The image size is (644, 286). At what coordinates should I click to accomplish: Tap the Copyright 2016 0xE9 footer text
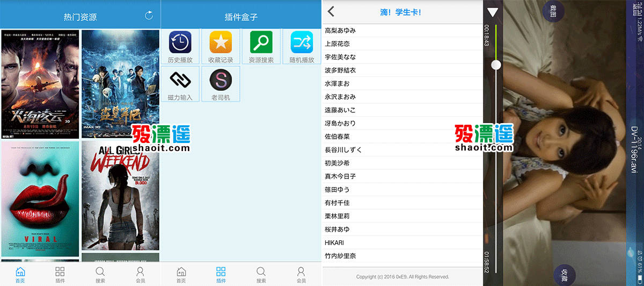(x=402, y=277)
